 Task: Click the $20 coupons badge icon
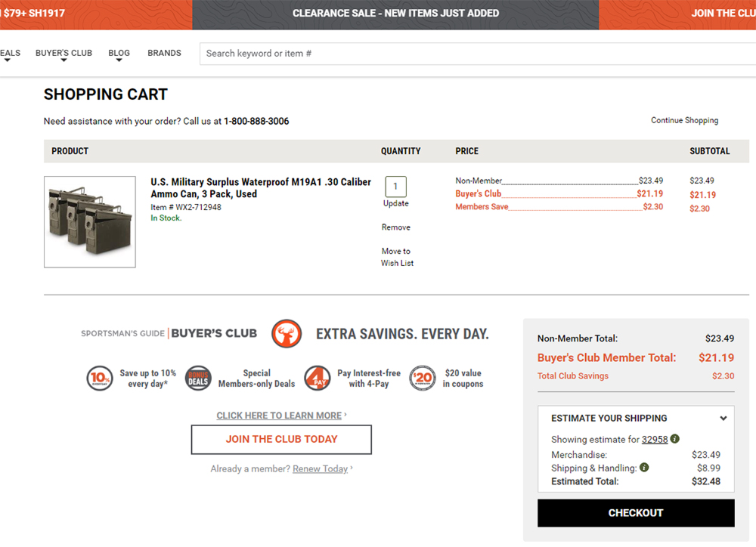(x=423, y=379)
